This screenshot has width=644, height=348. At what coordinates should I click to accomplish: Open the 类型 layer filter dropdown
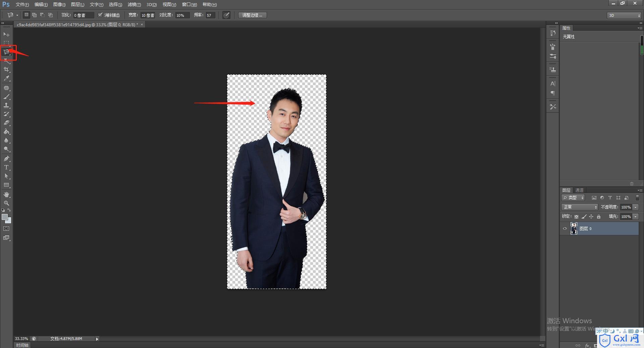pos(573,198)
